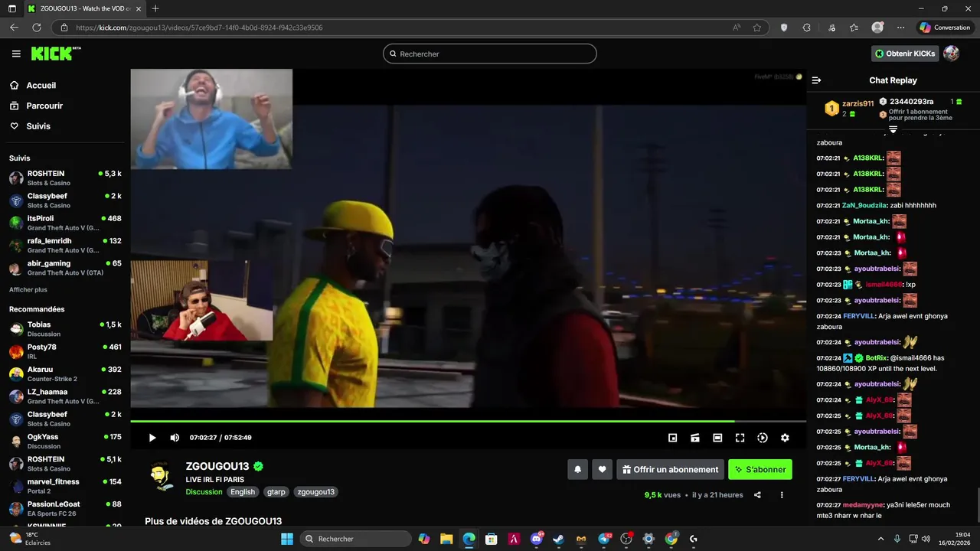980x551 pixels.
Task: Open the video more options menu
Action: click(782, 495)
